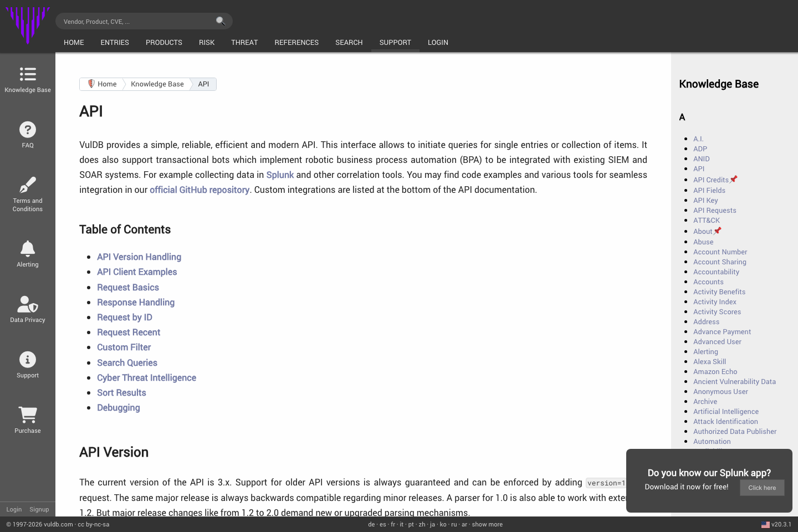Click the shield icon in the breadcrumb
Viewport: 798px width, 532px height.
[91, 84]
